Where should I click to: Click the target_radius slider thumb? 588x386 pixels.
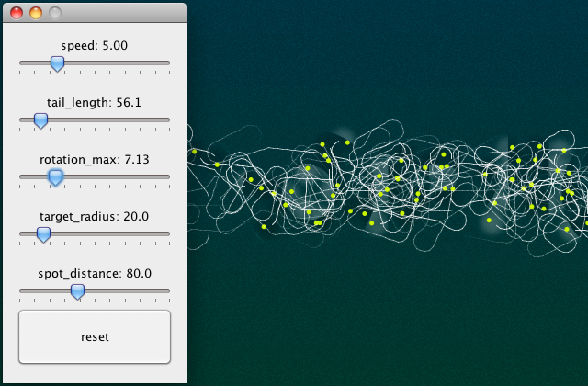[x=43, y=234]
